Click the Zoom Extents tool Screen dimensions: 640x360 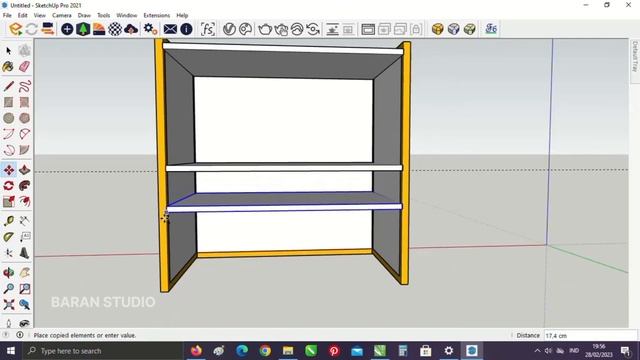[9, 304]
